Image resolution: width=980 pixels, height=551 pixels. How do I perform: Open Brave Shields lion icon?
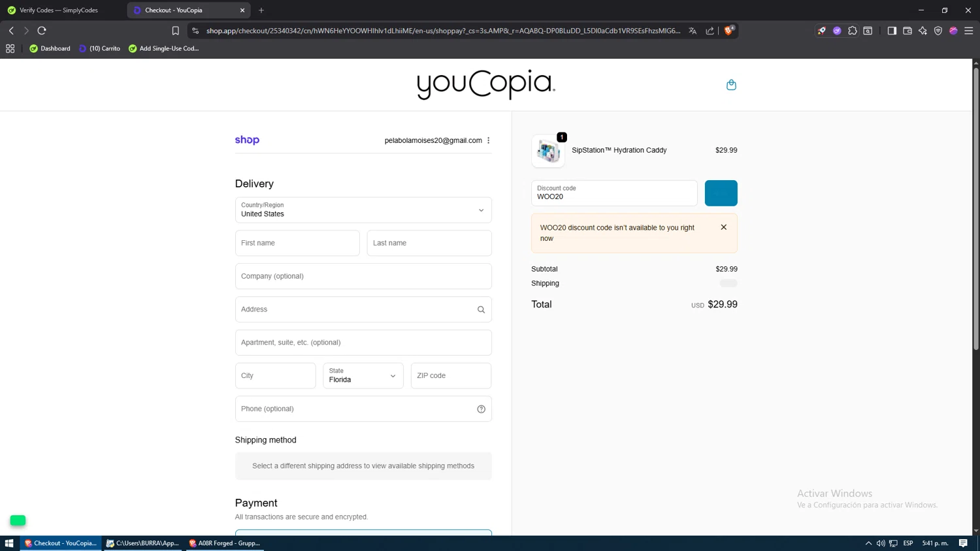coord(729,30)
